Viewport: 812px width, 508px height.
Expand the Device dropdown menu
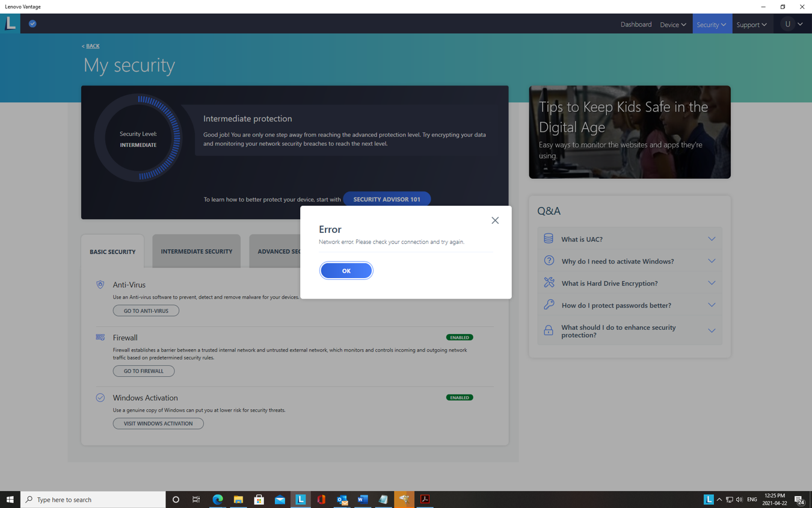(672, 24)
